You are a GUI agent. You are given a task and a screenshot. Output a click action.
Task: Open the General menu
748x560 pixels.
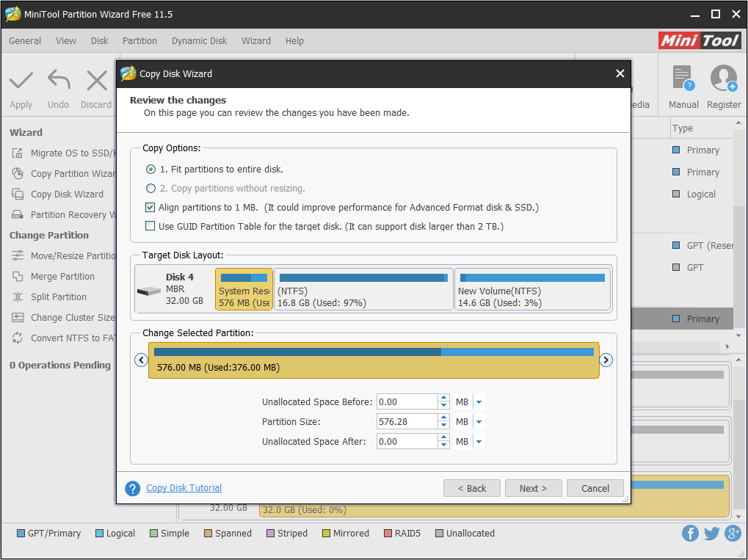(x=25, y=41)
